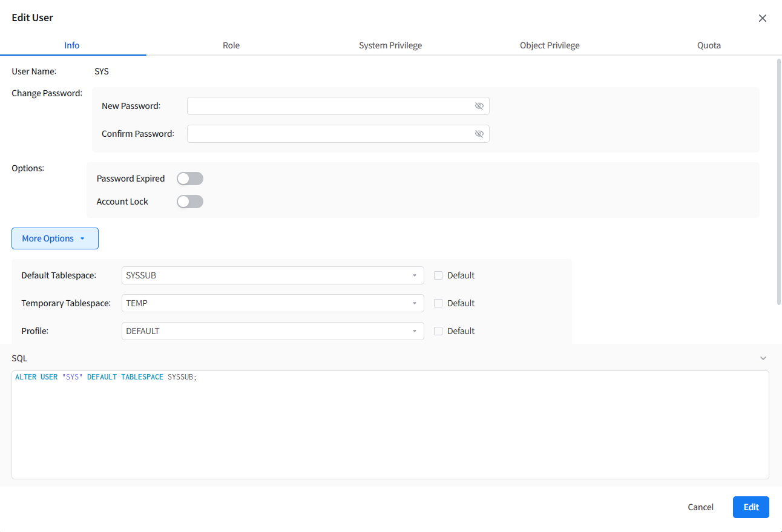Switch to the Role tab
This screenshot has width=782, height=532.
(231, 45)
